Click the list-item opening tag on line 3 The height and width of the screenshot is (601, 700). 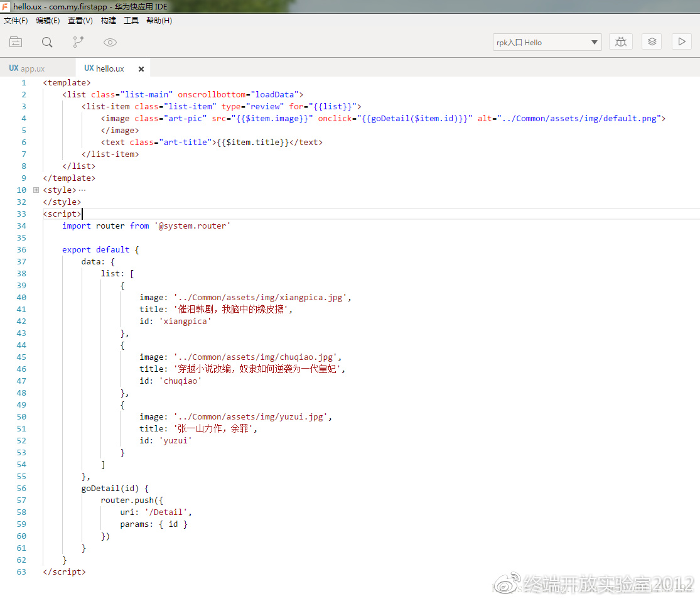point(106,106)
